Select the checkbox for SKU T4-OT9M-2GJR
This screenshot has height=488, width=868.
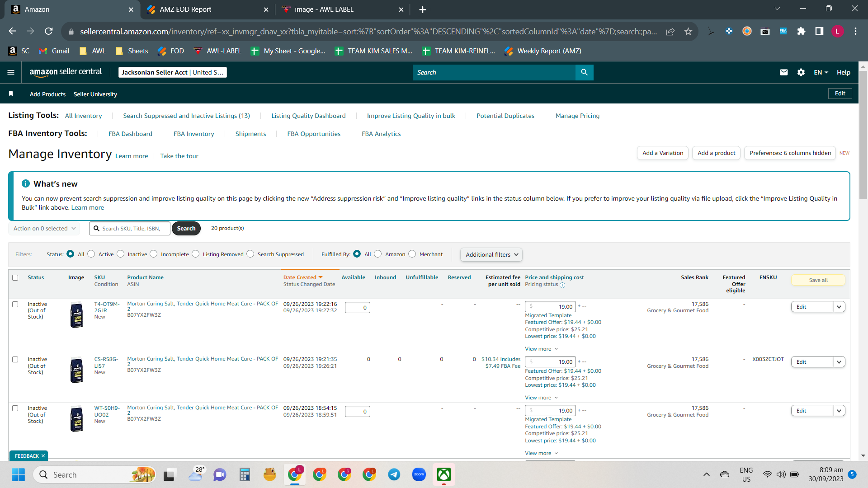pyautogui.click(x=15, y=304)
